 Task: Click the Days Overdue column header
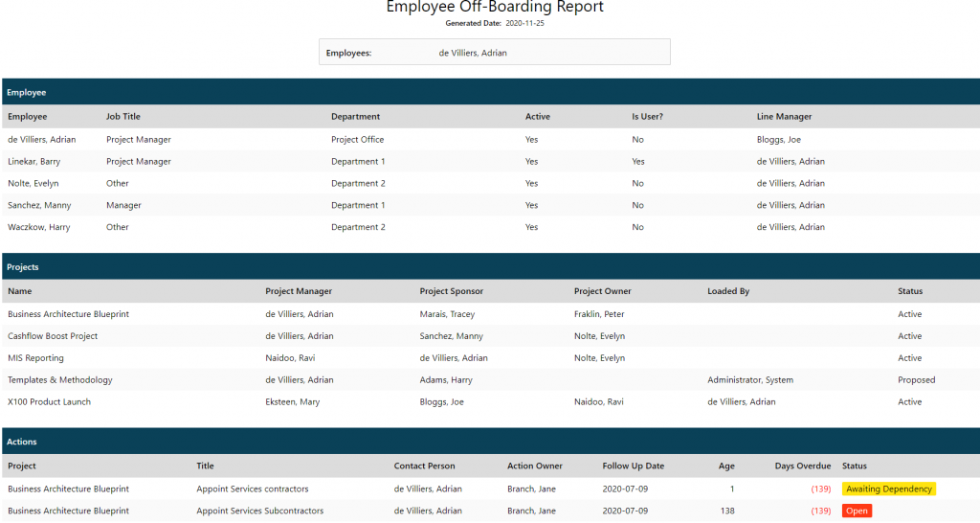pos(802,466)
